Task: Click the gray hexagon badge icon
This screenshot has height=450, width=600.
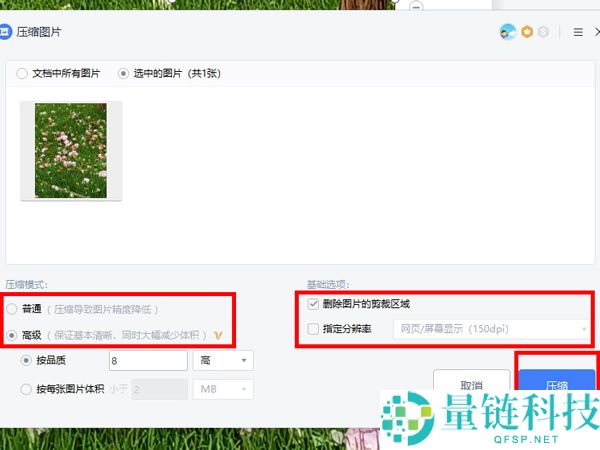Action: pyautogui.click(x=543, y=32)
